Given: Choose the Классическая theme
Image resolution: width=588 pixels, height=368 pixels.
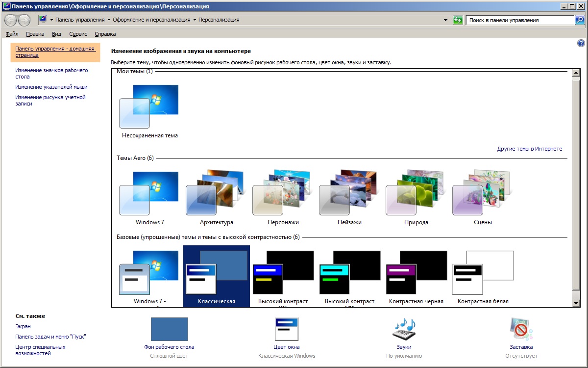Looking at the screenshot, I should pos(216,276).
